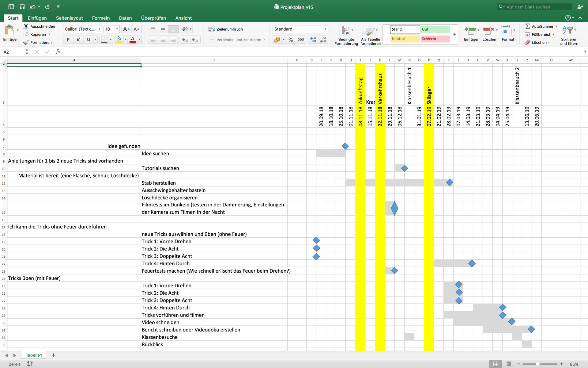Click the share user icon

tap(580, 7)
